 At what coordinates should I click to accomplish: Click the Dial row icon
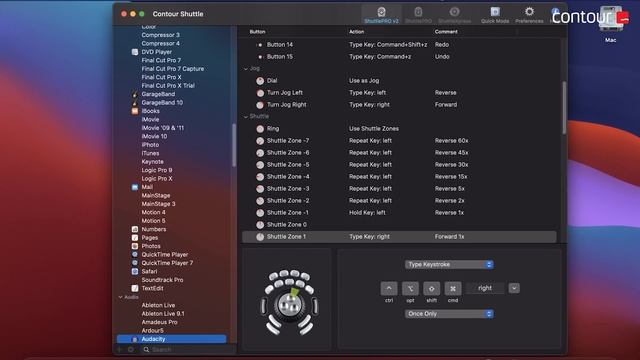coord(260,81)
